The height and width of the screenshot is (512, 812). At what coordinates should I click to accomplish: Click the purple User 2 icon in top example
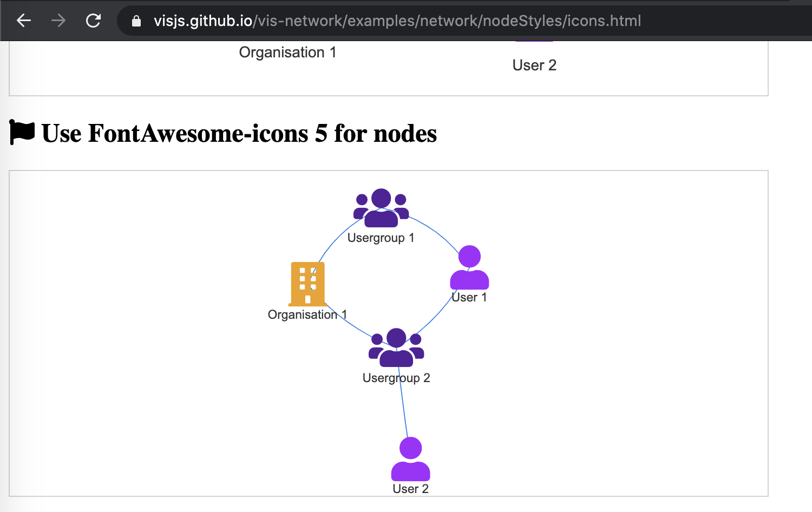coord(534,41)
